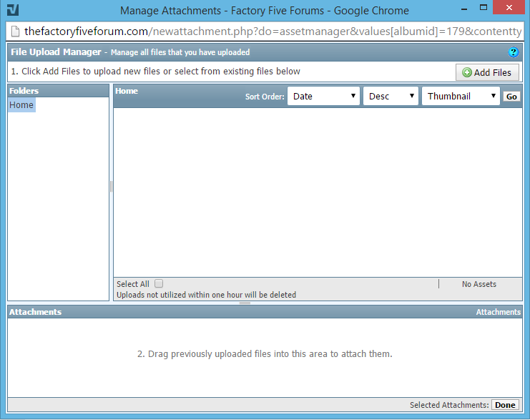This screenshot has height=420, width=530.
Task: Click the blue help question mark icon
Action: (513, 52)
